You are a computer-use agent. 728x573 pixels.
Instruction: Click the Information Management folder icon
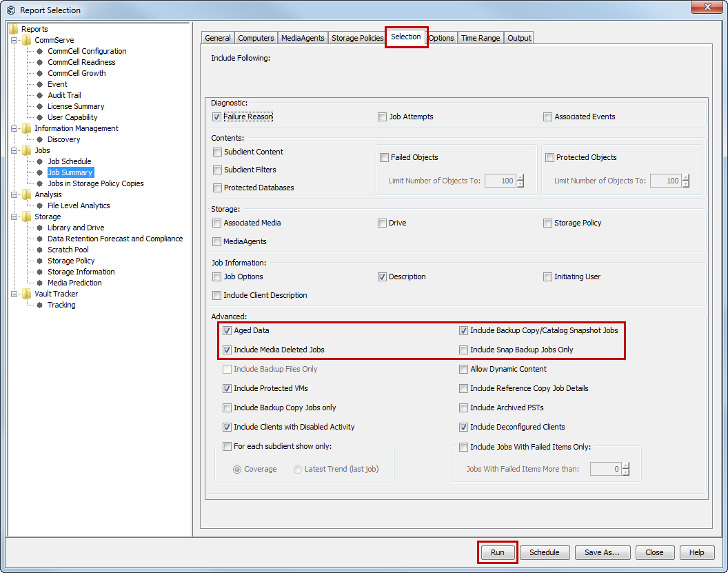pyautogui.click(x=27, y=128)
